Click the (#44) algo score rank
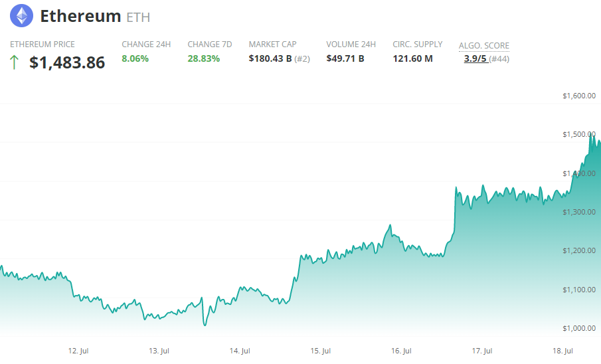Viewport: 601px width, 364px height. click(x=499, y=58)
